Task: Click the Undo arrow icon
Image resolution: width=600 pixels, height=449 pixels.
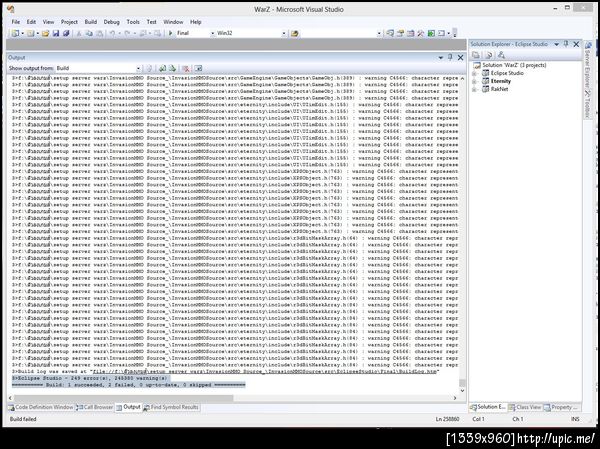Action: [112, 33]
